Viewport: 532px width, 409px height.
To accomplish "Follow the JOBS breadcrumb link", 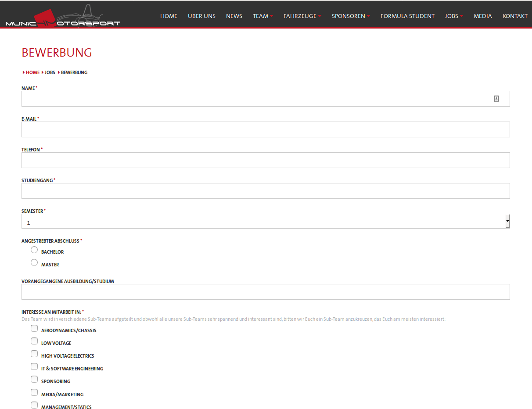I will 50,72.
